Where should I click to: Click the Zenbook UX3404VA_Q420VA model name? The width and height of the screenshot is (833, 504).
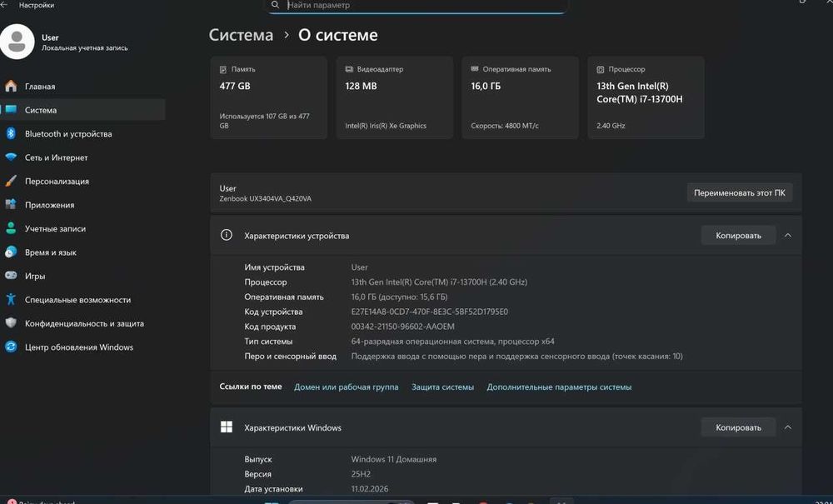(x=266, y=198)
